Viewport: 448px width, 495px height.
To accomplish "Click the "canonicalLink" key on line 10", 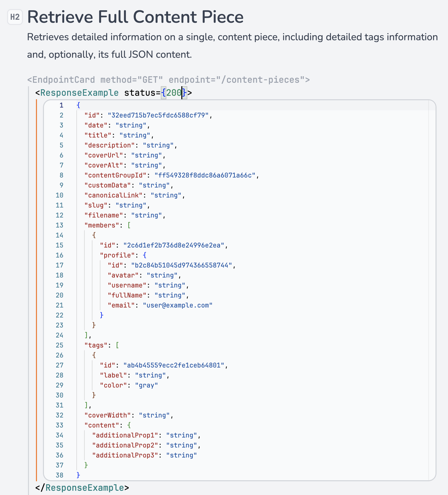I will point(113,195).
